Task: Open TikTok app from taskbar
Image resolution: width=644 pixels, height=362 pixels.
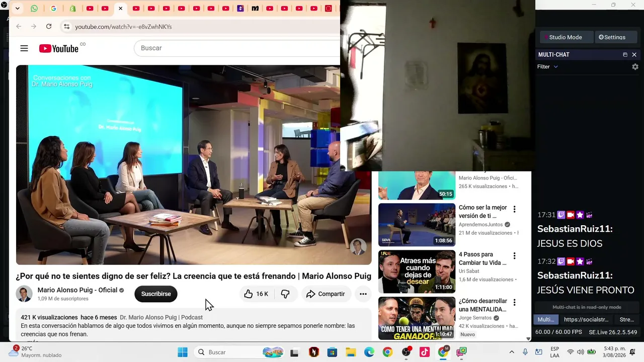Action: pos(424,352)
